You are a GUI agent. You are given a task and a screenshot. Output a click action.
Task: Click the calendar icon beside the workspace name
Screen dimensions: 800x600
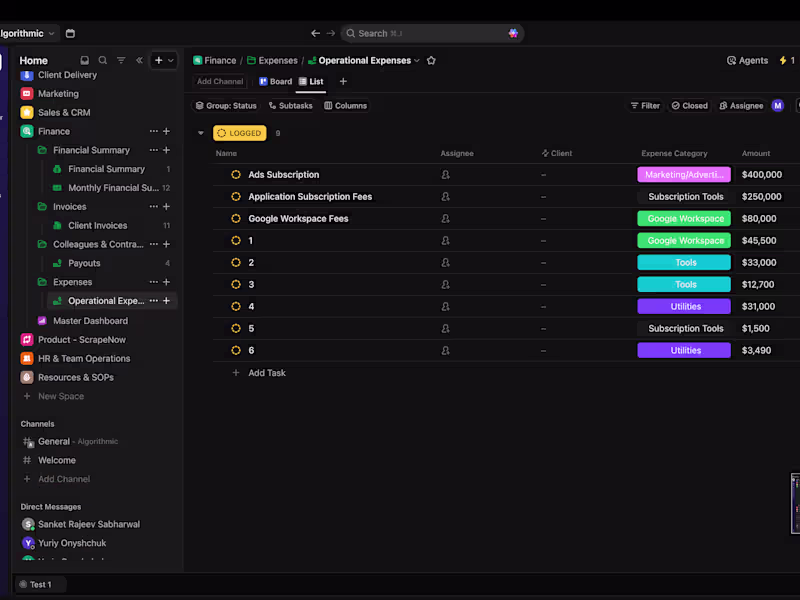70,33
